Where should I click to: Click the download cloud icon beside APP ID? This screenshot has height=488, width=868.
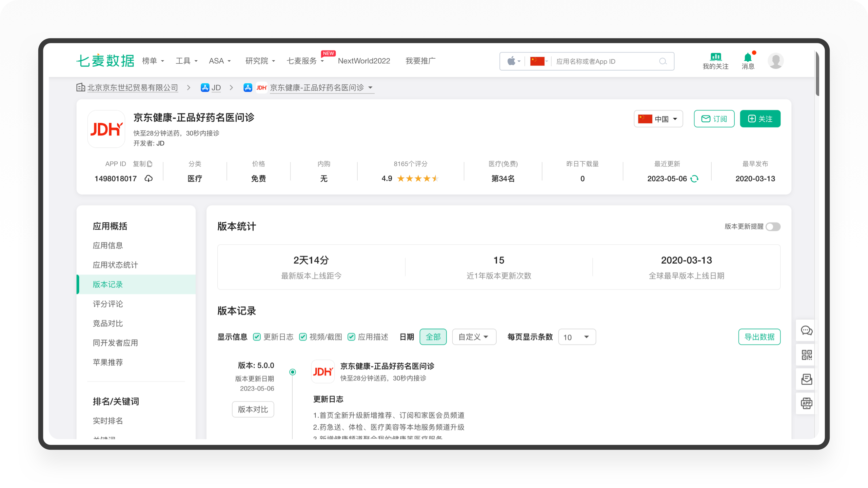click(x=149, y=179)
